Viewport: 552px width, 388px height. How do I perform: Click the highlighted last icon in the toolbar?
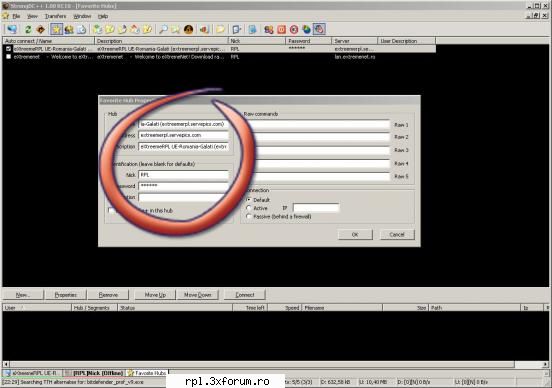pyautogui.click(x=319, y=29)
